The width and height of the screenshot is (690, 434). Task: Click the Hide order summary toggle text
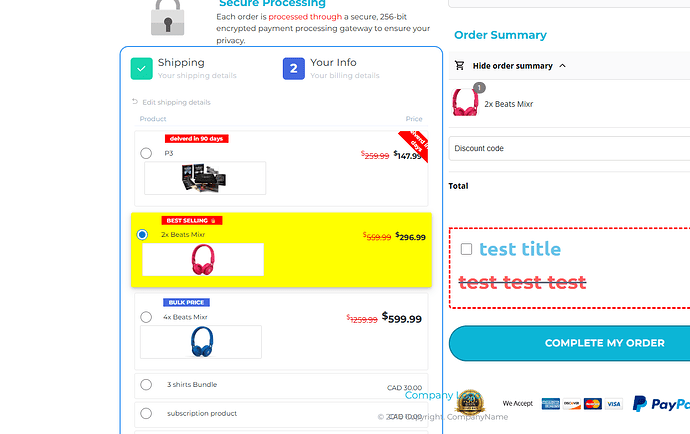(x=513, y=66)
